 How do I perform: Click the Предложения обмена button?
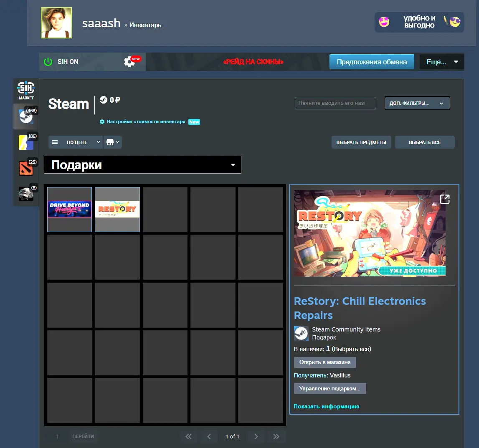pos(372,62)
